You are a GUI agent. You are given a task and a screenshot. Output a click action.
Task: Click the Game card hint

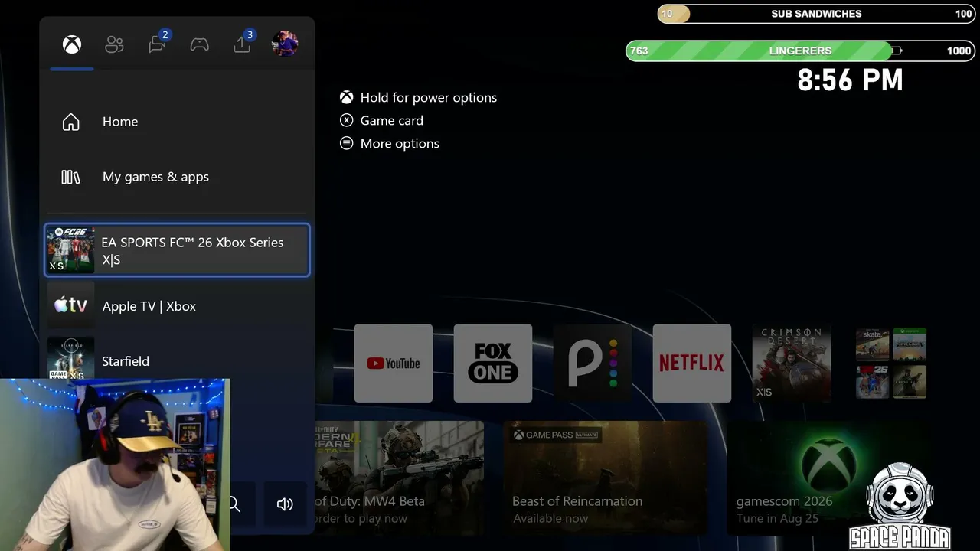click(x=392, y=120)
